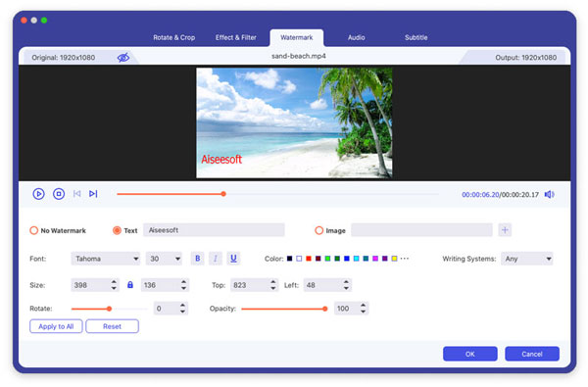Click the Stop playback button
This screenshot has width=588, height=387.
pyautogui.click(x=59, y=194)
